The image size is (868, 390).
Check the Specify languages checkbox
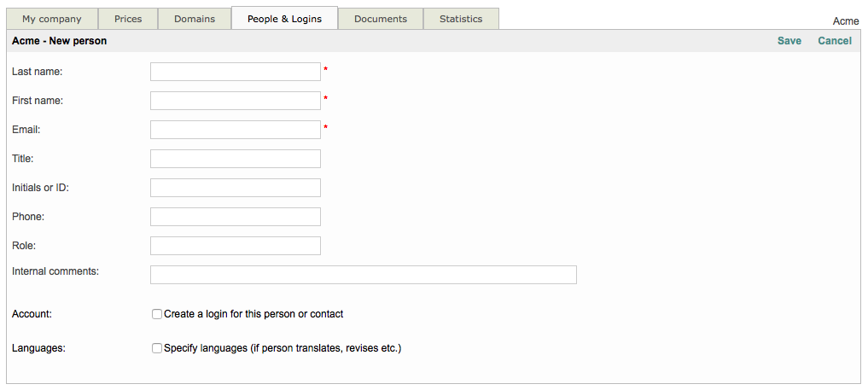point(157,348)
